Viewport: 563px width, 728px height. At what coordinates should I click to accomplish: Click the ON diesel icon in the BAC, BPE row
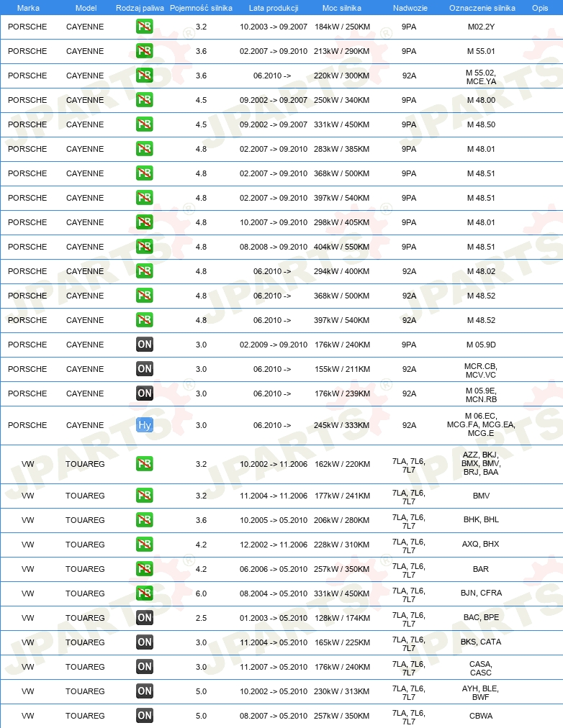(x=145, y=617)
